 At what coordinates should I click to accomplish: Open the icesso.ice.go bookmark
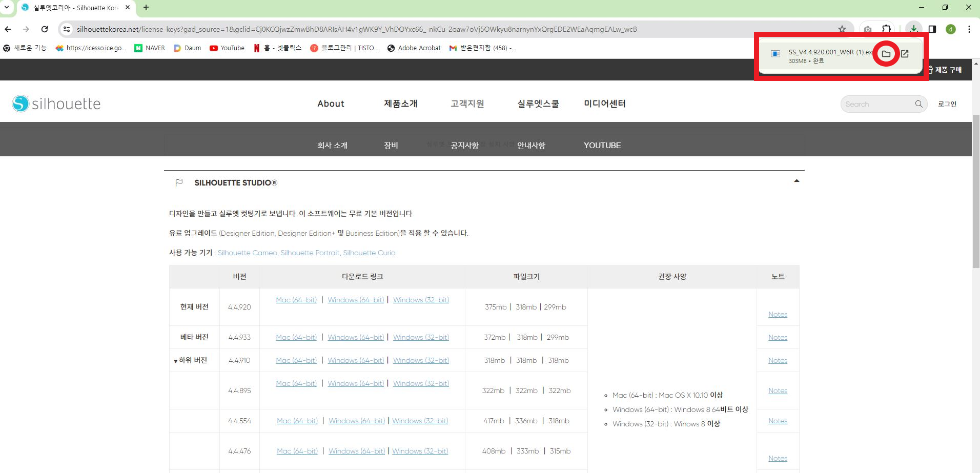pyautogui.click(x=91, y=48)
